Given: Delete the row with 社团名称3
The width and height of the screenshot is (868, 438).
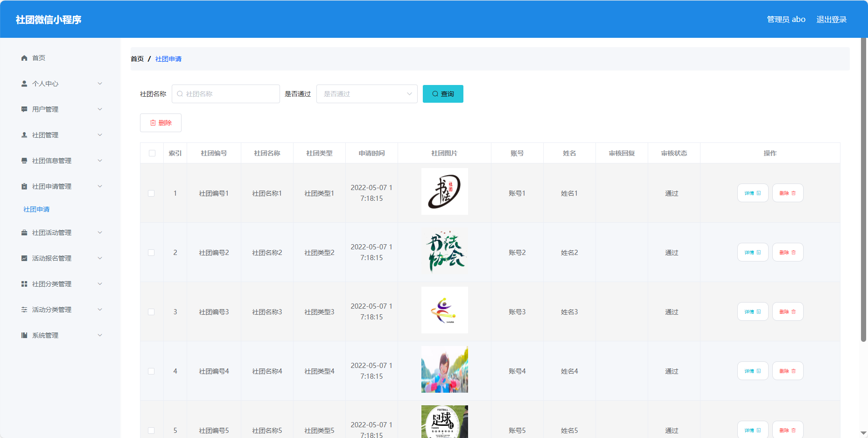Looking at the screenshot, I should (x=788, y=311).
